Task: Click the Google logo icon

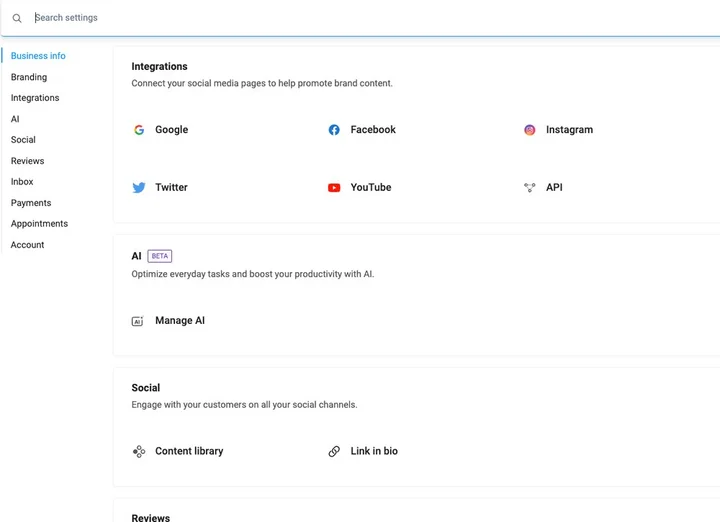Action: (x=139, y=130)
